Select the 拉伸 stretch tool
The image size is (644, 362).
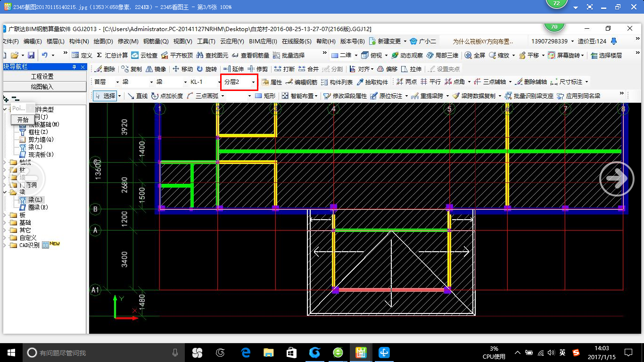tap(412, 69)
